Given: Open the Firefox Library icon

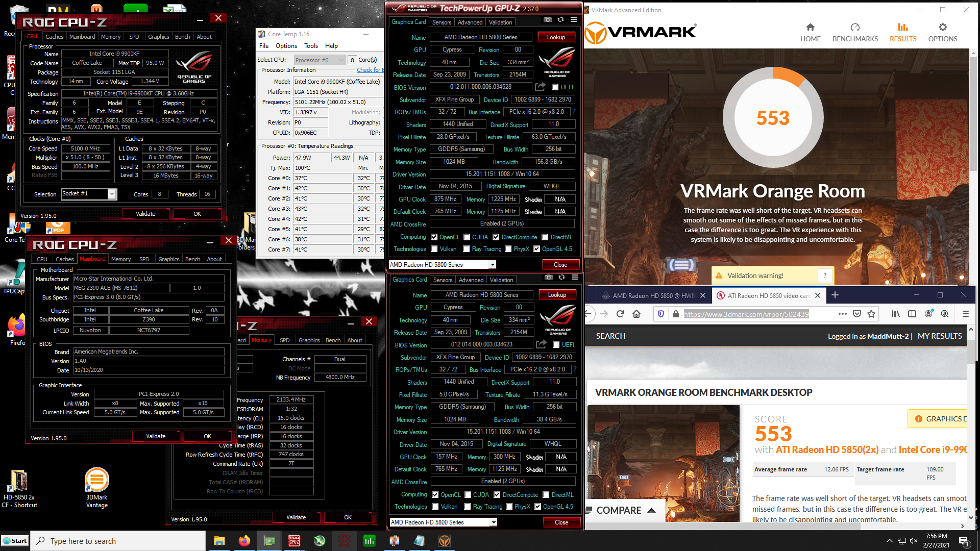Looking at the screenshot, I should (x=896, y=314).
